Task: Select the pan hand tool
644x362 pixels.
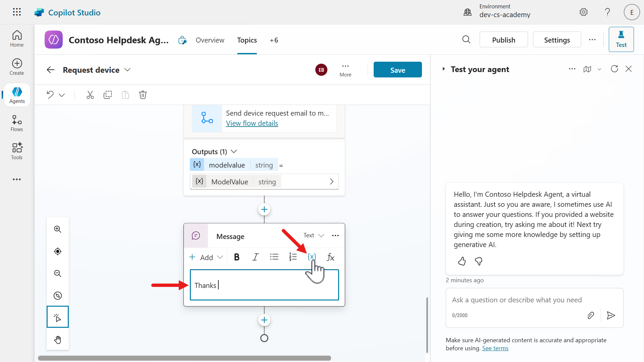Action: [x=58, y=340]
